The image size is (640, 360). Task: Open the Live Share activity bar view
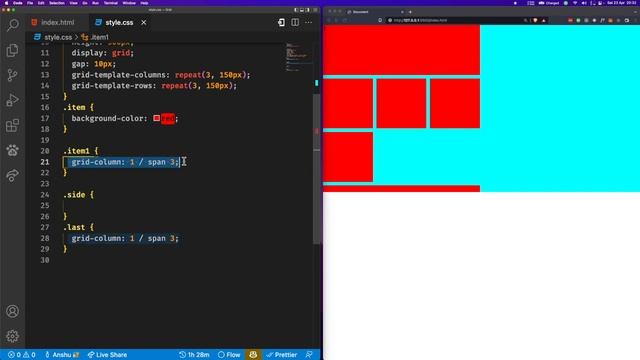pos(13,175)
